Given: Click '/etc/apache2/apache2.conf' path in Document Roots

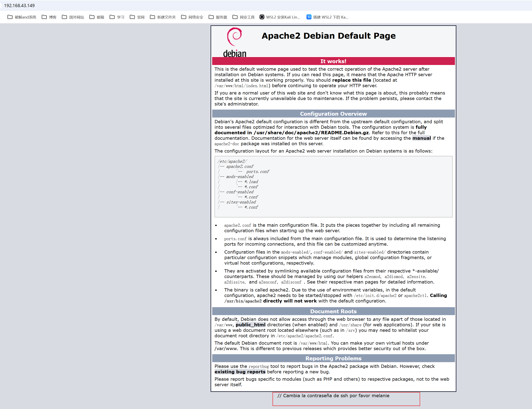Looking at the screenshot, I should pyautogui.click(x=305, y=336).
